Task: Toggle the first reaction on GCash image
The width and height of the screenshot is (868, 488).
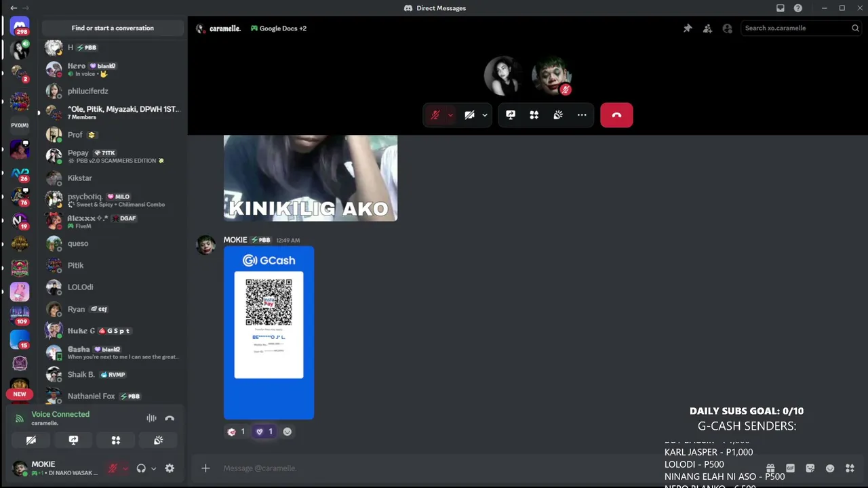Action: tap(236, 432)
